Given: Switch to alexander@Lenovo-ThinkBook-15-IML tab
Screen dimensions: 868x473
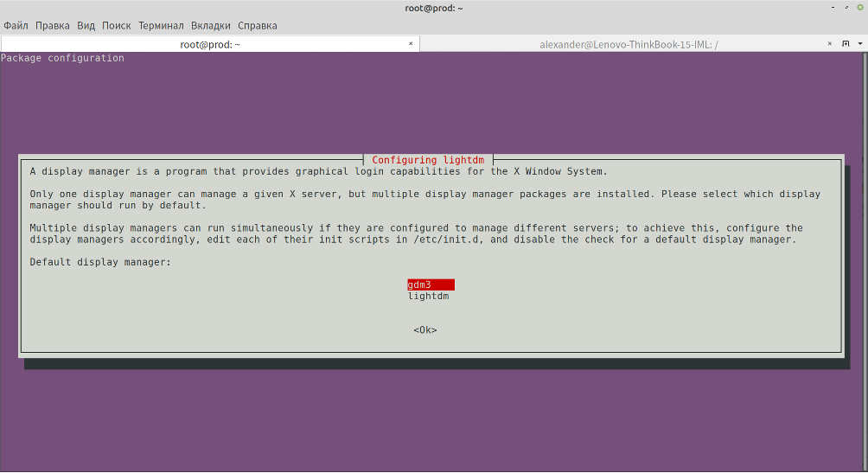Looking at the screenshot, I should [x=629, y=44].
